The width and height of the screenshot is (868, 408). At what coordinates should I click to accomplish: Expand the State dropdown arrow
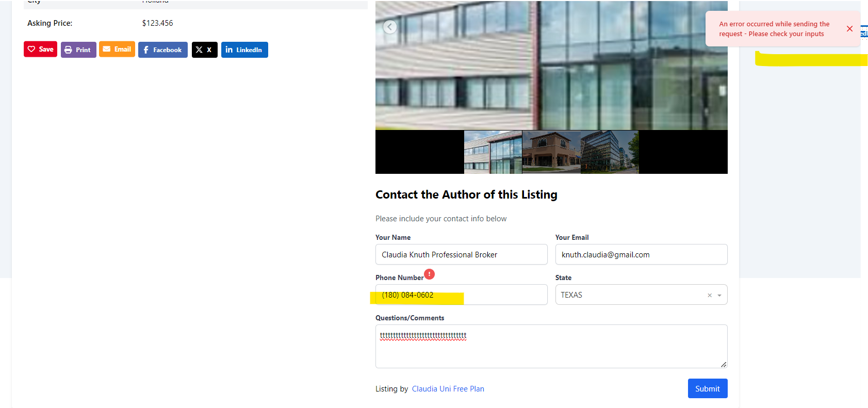click(719, 296)
